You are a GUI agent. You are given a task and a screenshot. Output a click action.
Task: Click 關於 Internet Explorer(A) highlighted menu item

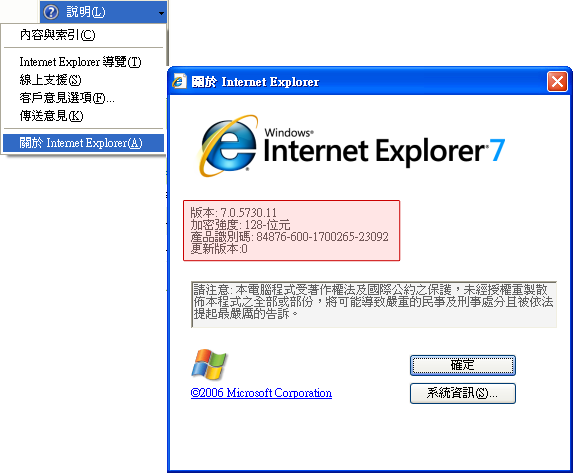tap(83, 143)
